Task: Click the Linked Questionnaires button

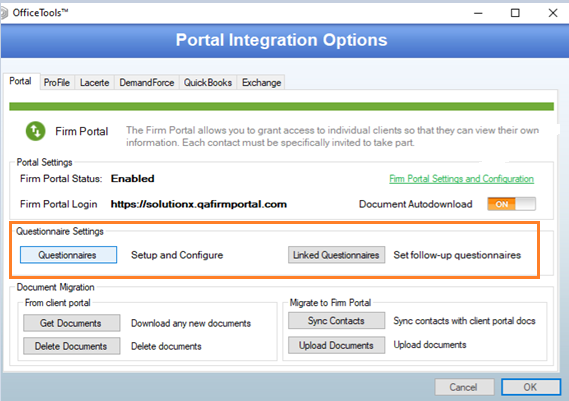Action: tap(336, 255)
